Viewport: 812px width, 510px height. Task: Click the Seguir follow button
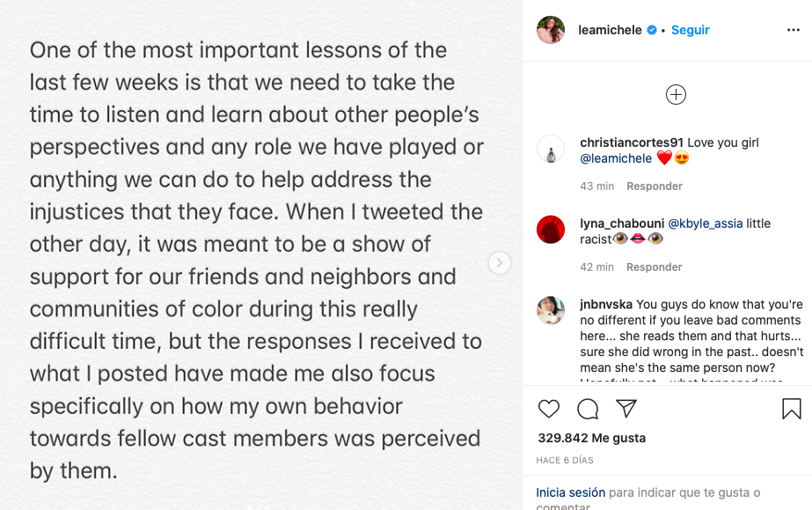691,30
